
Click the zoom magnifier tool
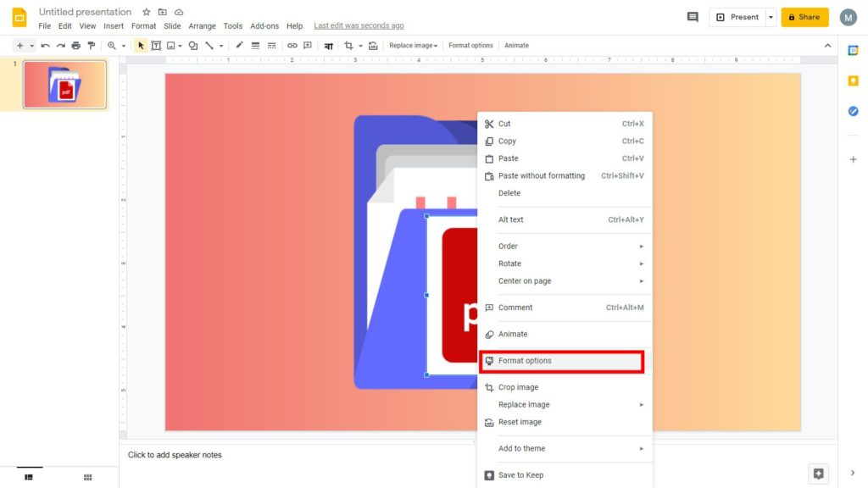coord(112,46)
